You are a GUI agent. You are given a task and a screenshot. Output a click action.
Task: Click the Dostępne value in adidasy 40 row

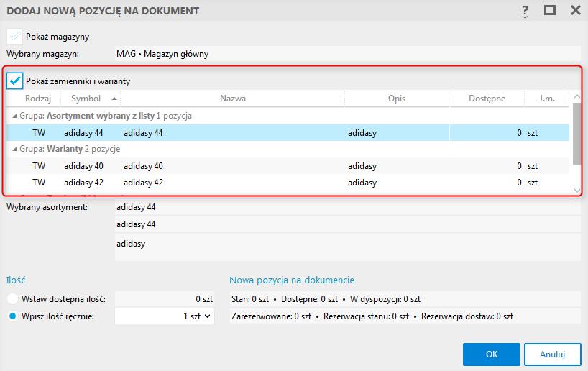[x=519, y=166]
